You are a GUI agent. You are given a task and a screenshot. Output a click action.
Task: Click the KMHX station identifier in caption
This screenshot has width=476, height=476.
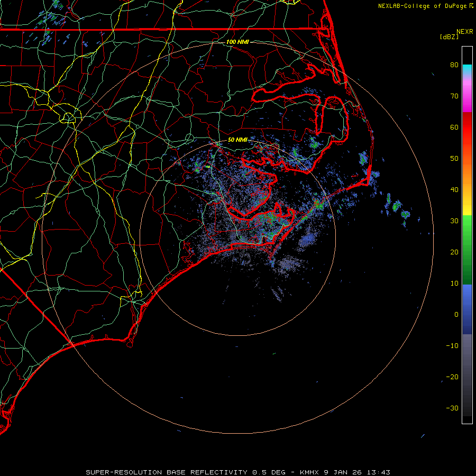(x=309, y=472)
